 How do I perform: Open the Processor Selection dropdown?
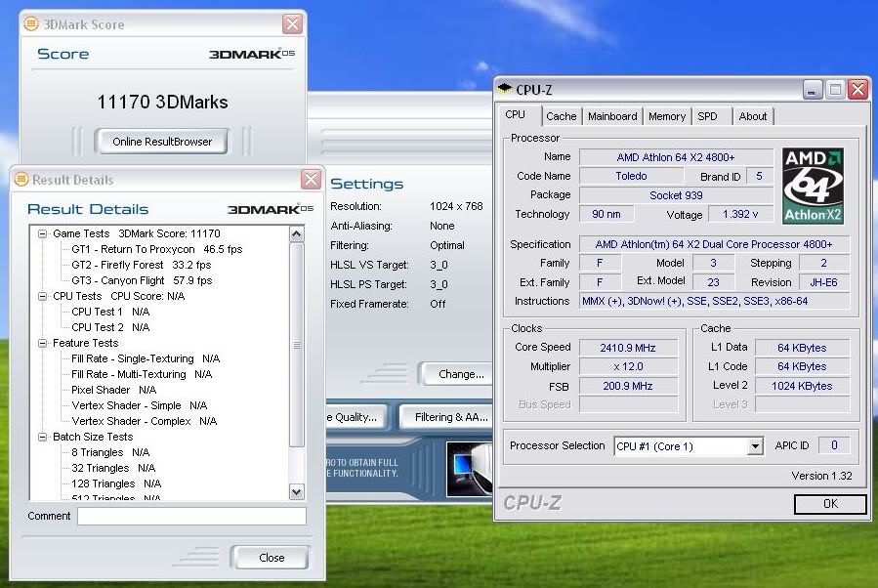coord(755,445)
